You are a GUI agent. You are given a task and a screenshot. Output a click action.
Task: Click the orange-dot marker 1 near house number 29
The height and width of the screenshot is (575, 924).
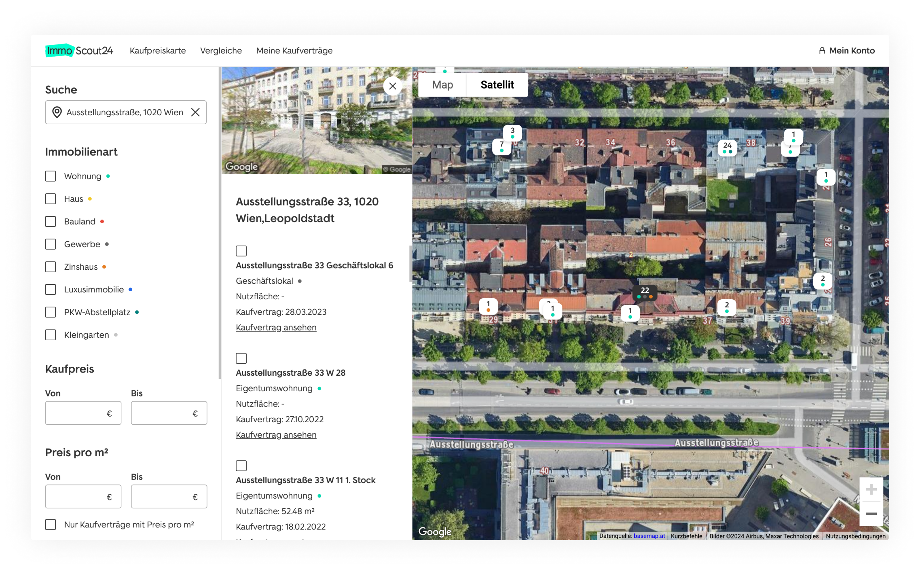(x=488, y=306)
